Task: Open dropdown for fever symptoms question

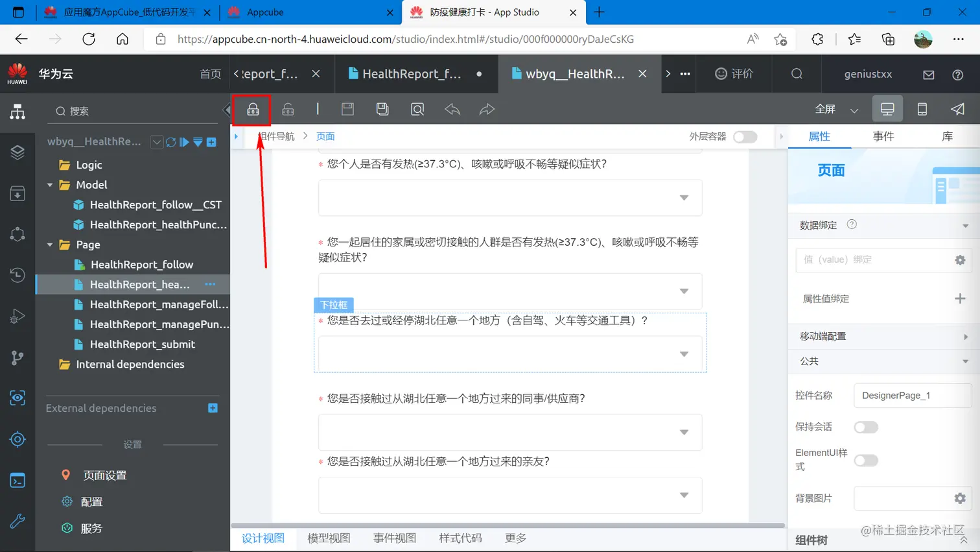Action: click(x=510, y=198)
